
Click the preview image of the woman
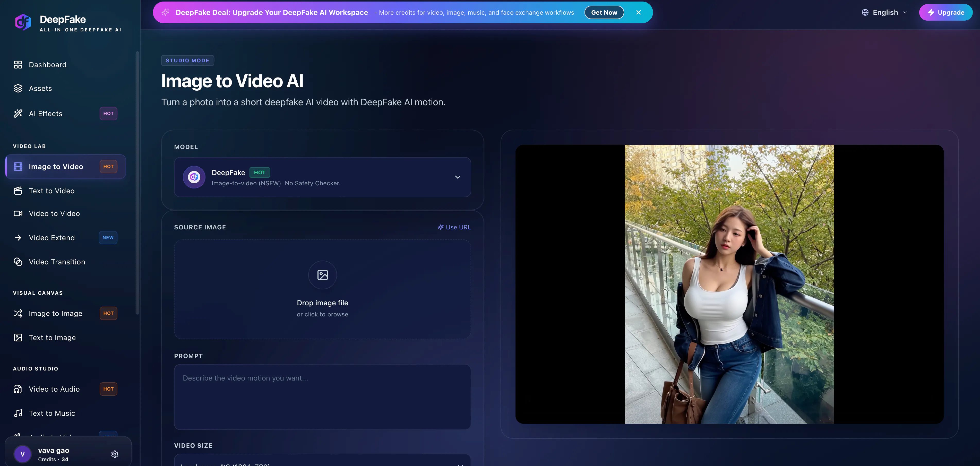pyautogui.click(x=729, y=284)
